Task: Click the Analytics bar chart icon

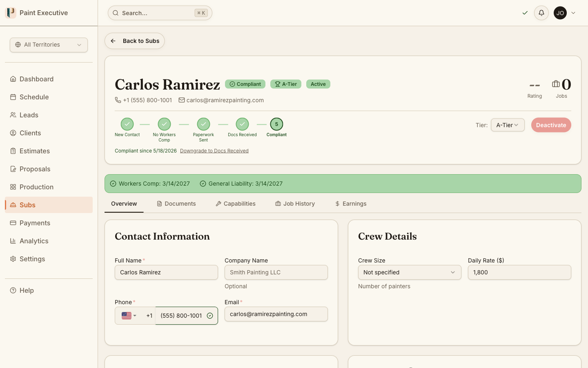Action: 13,241
